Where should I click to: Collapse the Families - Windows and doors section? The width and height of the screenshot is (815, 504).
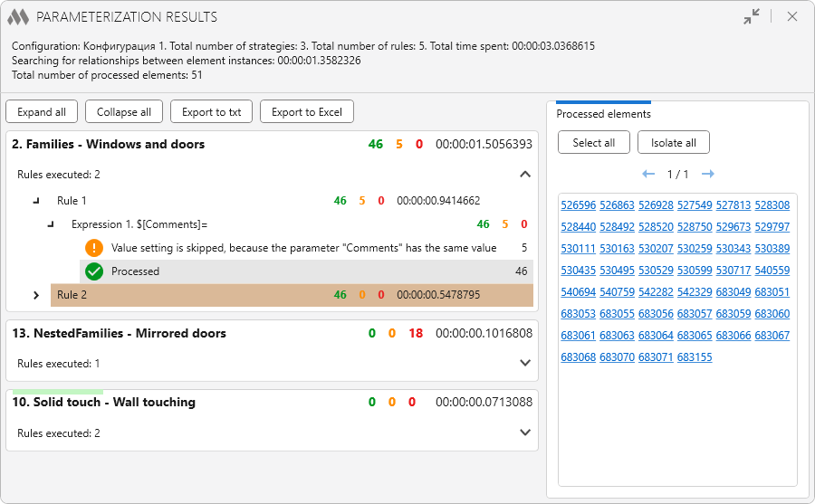point(525,175)
